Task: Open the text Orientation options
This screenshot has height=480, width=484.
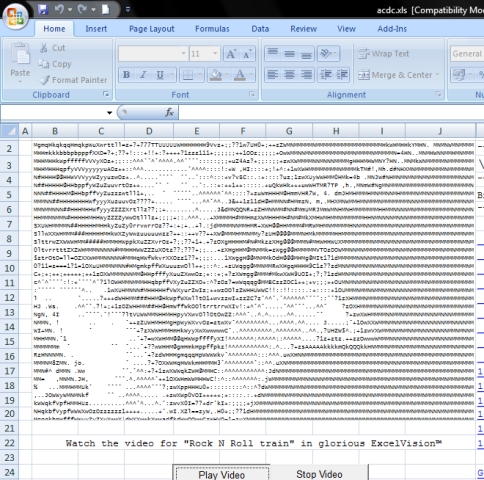Action: (x=328, y=53)
